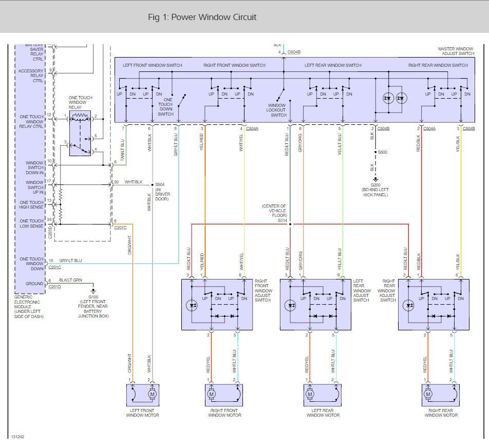
Task: Click LED symbol in Right Rear Window Adjust Switch
Action: click(408, 306)
